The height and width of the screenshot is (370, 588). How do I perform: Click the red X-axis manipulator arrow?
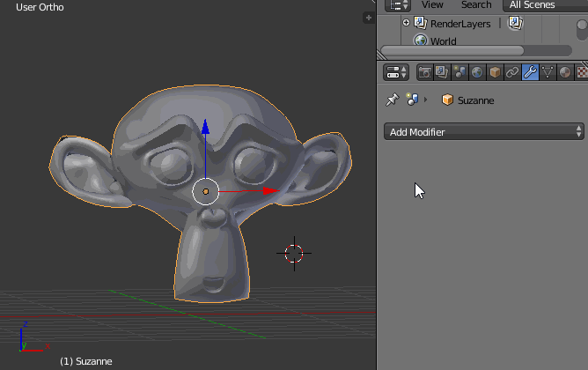(271, 191)
